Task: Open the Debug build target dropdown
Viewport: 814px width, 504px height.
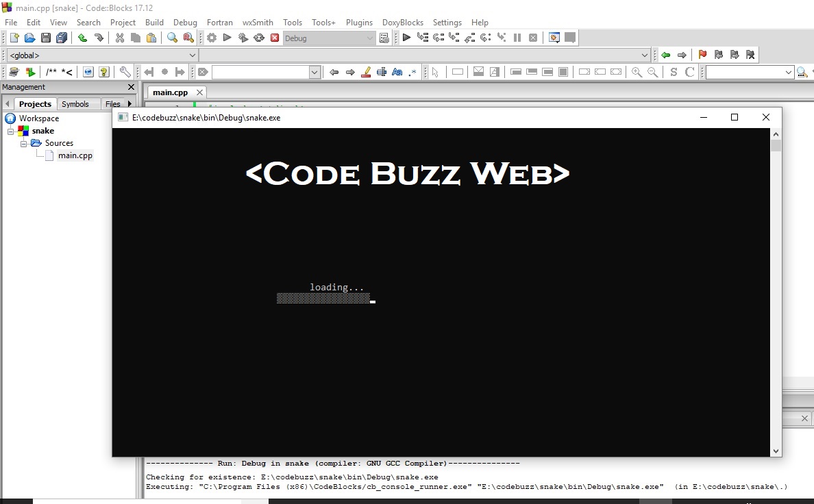Action: pos(329,38)
